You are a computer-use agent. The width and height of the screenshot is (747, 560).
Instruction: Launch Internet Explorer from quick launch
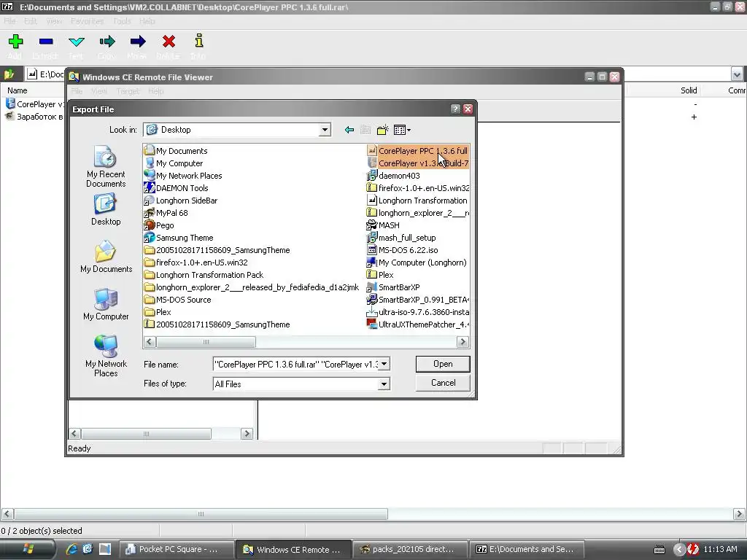(71, 549)
